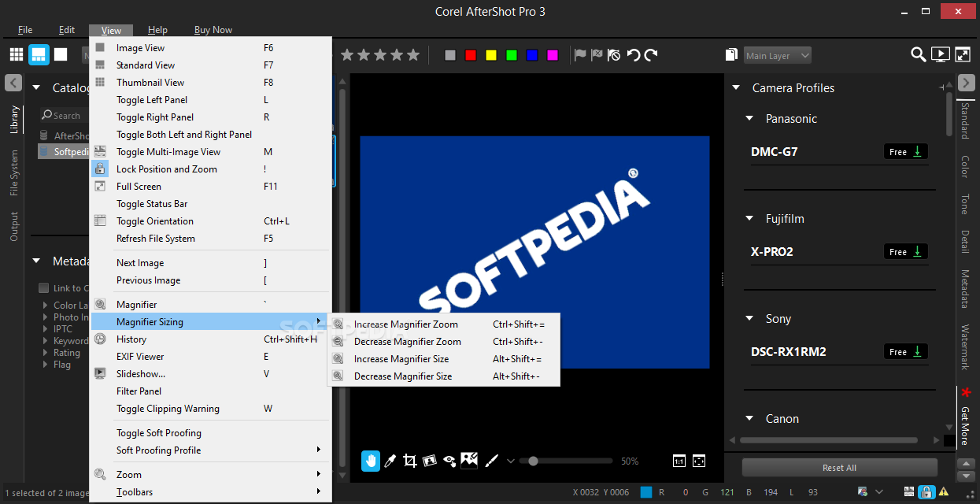Download the X-PRO2 free profile
The image size is (980, 504).
click(906, 252)
